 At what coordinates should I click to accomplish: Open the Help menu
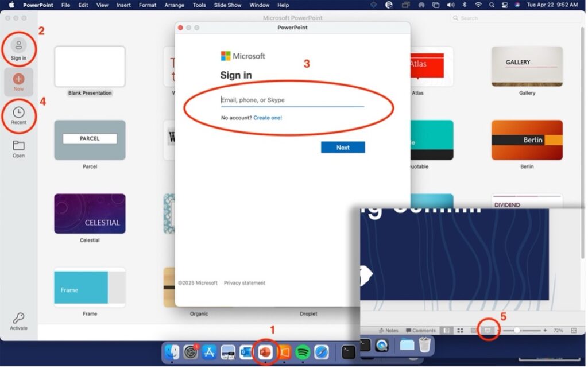[283, 5]
